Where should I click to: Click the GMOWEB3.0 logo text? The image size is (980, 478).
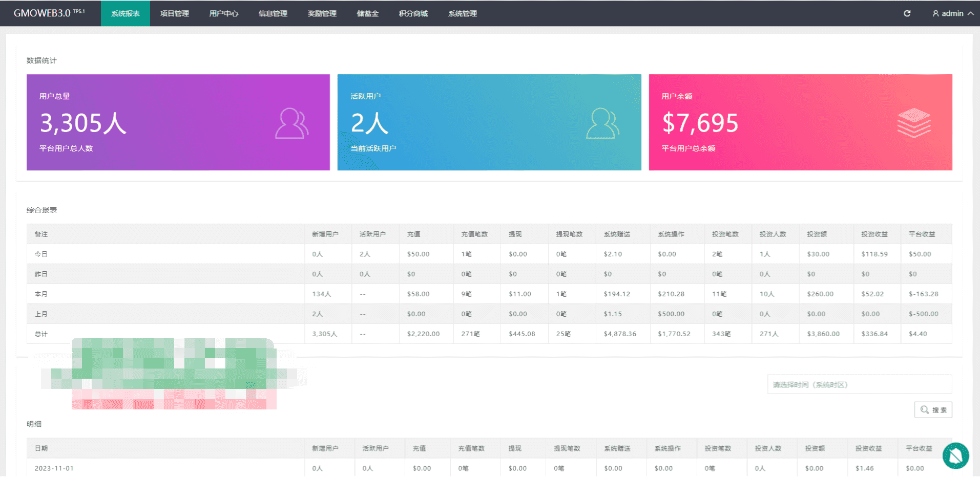[49, 13]
